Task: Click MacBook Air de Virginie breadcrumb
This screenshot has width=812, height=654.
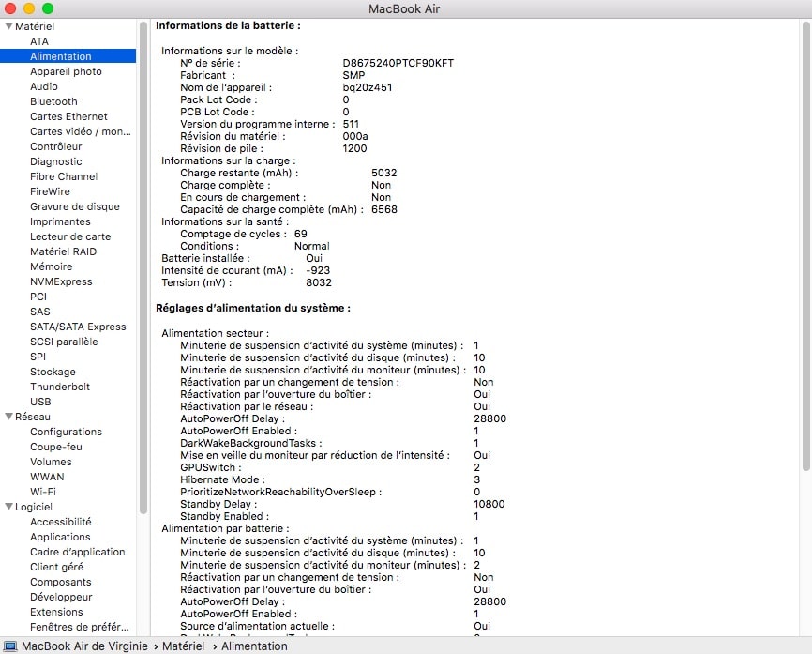Action: point(83,646)
